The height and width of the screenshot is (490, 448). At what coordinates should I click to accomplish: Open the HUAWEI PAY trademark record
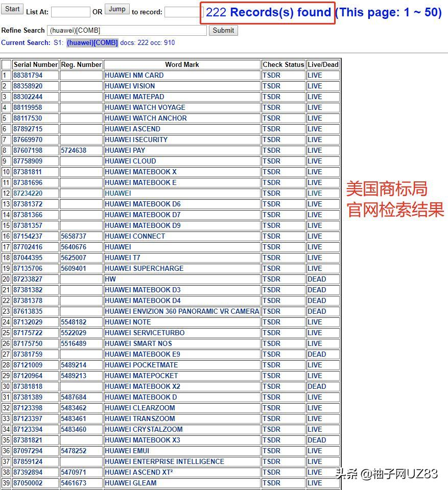[x=123, y=150]
